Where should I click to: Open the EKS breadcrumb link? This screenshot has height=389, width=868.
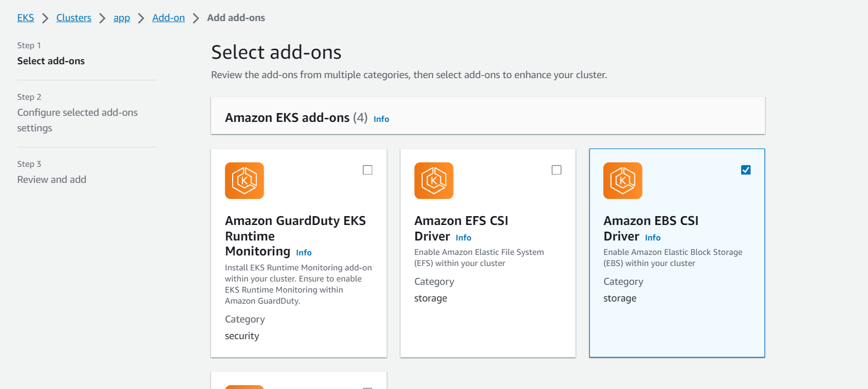(25, 17)
